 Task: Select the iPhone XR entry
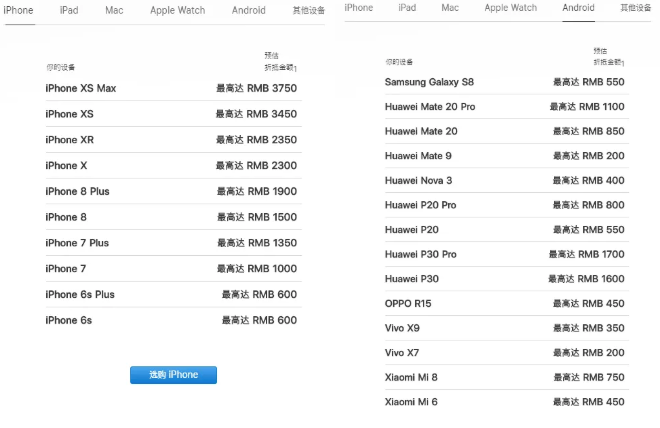click(173, 140)
